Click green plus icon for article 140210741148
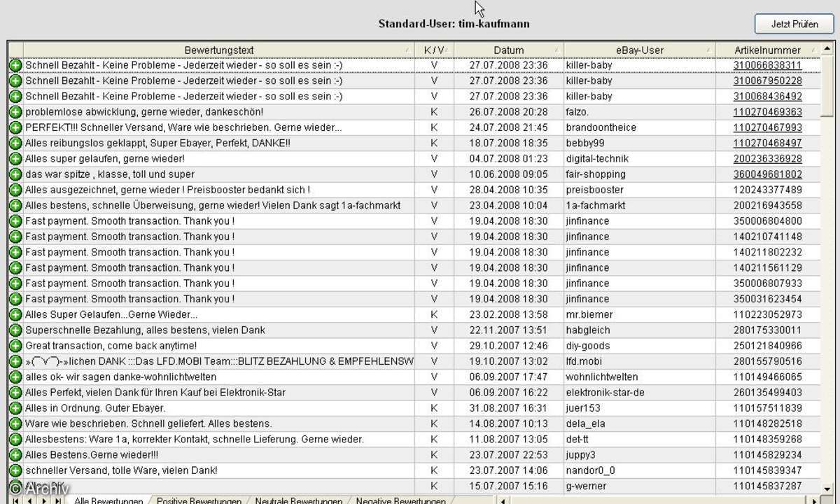This screenshot has height=504, width=840. click(15, 237)
